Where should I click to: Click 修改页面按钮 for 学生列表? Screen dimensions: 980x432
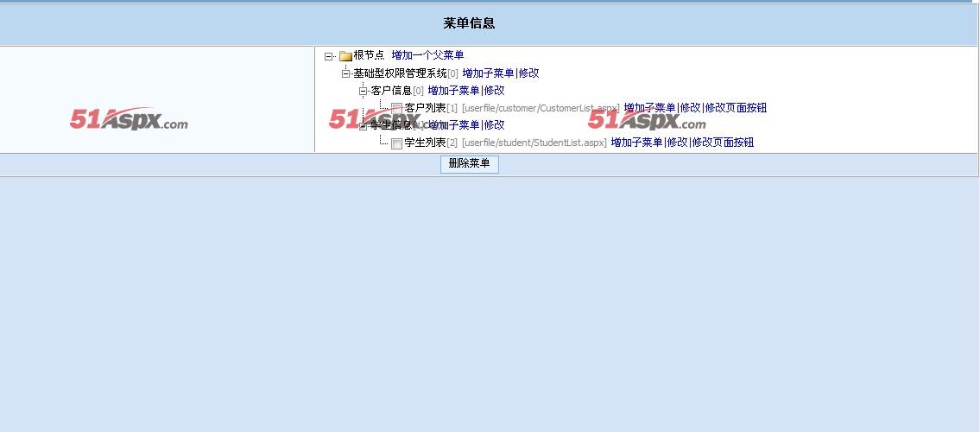[x=723, y=143]
